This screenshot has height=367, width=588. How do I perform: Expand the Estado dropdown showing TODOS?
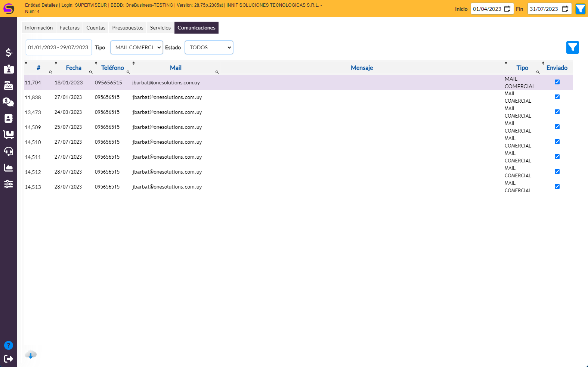209,47
